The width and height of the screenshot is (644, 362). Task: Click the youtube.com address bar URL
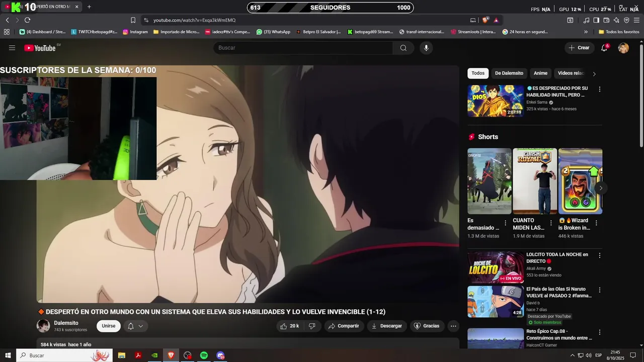pos(194,20)
